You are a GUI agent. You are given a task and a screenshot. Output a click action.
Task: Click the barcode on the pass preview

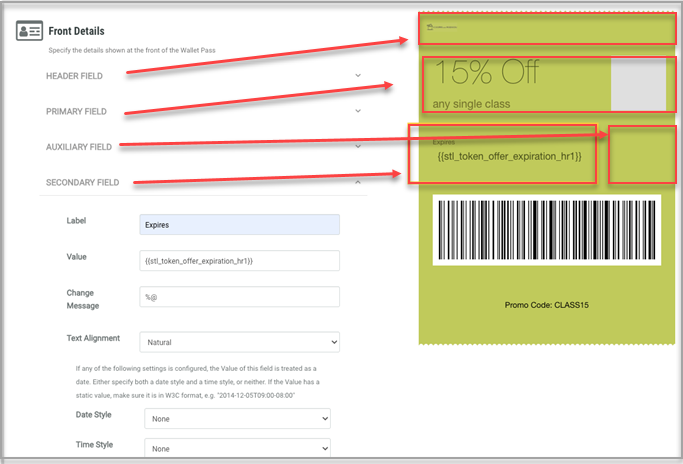pos(547,229)
